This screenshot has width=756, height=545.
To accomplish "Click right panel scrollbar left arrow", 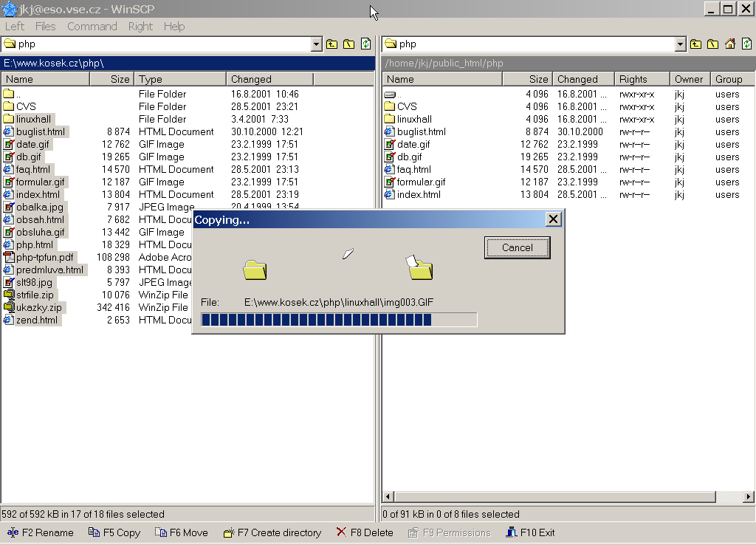I will [388, 496].
